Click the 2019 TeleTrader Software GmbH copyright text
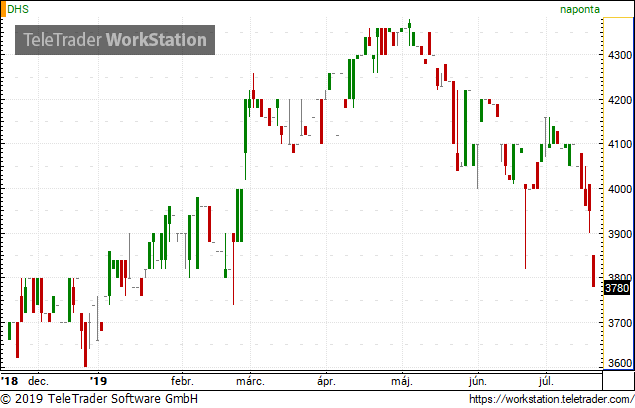The height and width of the screenshot is (408, 635). [x=100, y=399]
